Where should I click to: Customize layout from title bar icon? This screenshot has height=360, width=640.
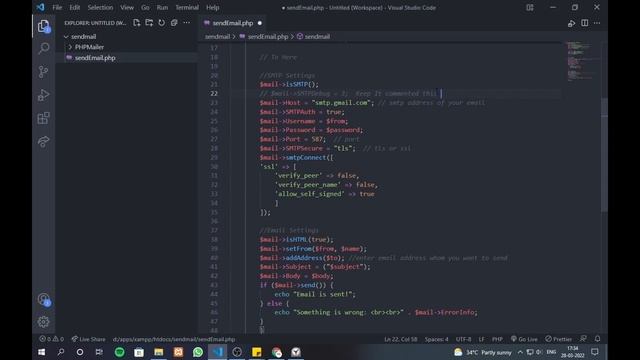[530, 7]
